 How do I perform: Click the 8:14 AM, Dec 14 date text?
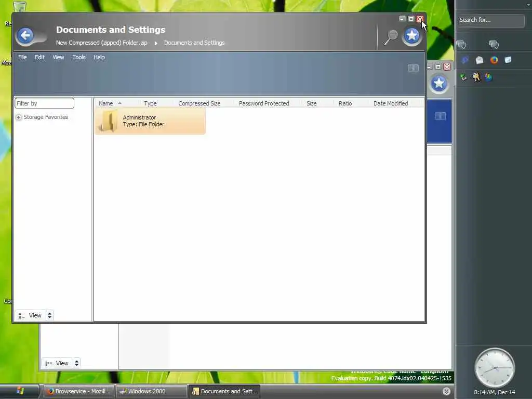(495, 392)
